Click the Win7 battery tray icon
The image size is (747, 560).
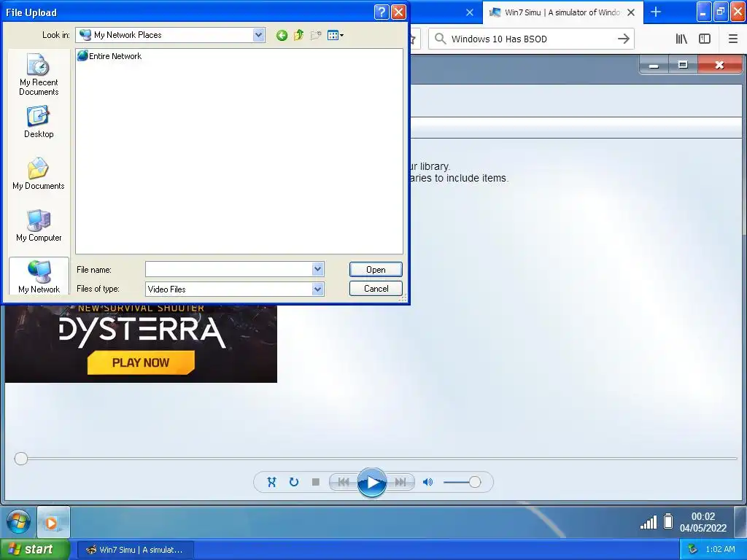668,521
